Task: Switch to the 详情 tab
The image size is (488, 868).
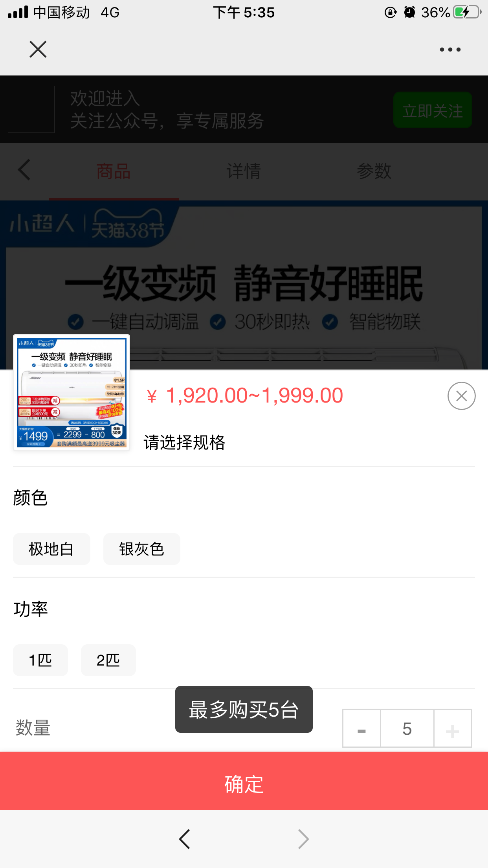Action: coord(244,171)
